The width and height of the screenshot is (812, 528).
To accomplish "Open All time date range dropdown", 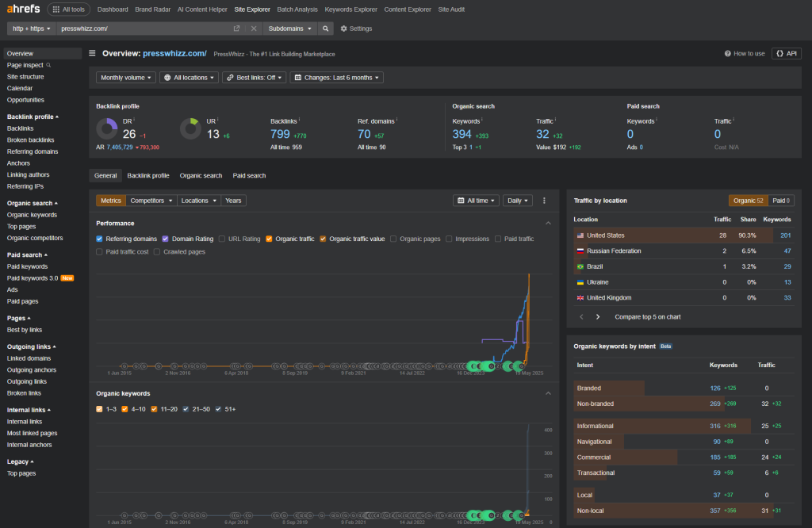I will tap(476, 201).
